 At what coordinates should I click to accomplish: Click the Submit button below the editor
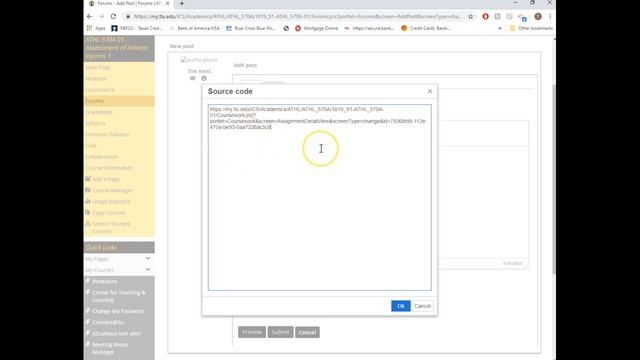(x=280, y=332)
